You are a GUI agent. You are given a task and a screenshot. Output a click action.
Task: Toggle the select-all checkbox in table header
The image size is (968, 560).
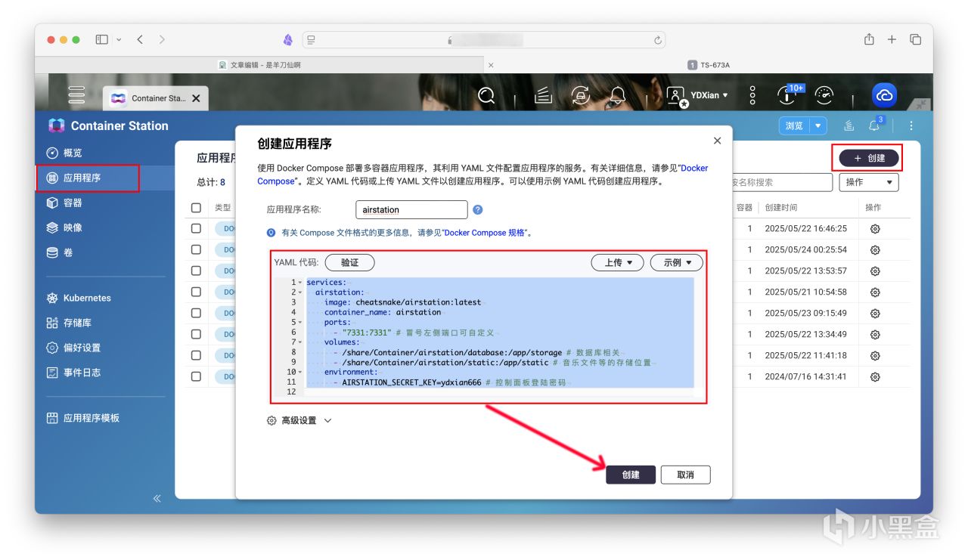196,208
